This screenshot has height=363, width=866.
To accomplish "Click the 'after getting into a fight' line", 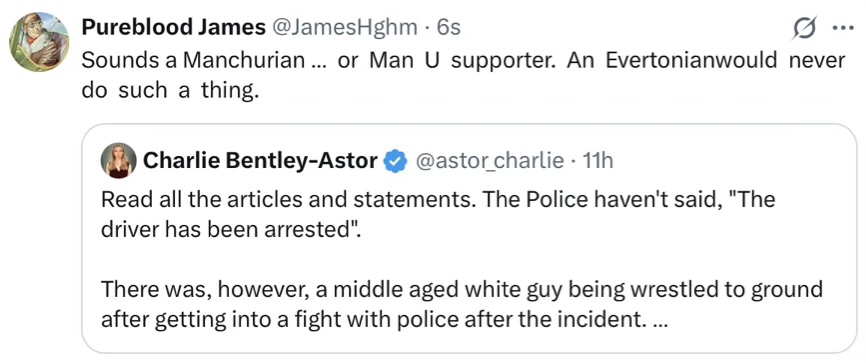I will coord(384,320).
